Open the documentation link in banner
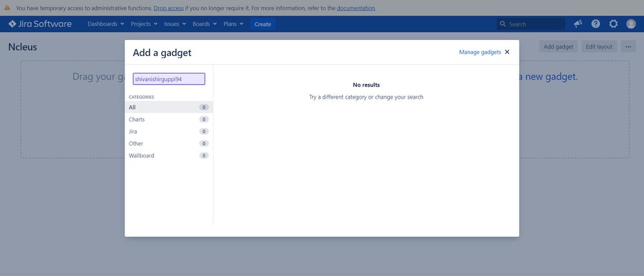This screenshot has height=276, width=644. (356, 8)
